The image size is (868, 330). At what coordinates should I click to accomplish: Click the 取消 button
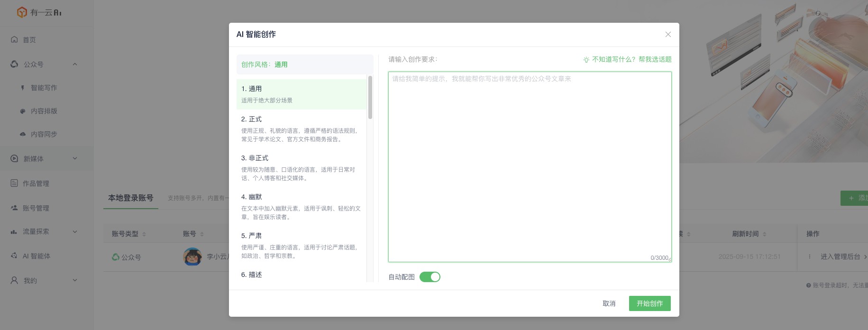click(609, 303)
